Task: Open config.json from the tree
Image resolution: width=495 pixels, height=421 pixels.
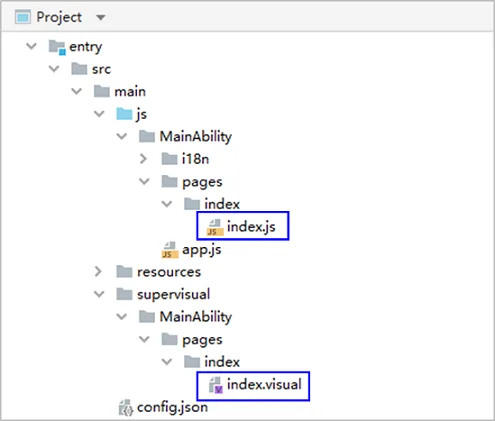Action: click(x=172, y=407)
